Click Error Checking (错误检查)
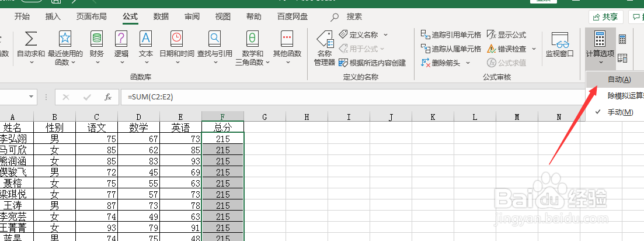 click(x=506, y=49)
